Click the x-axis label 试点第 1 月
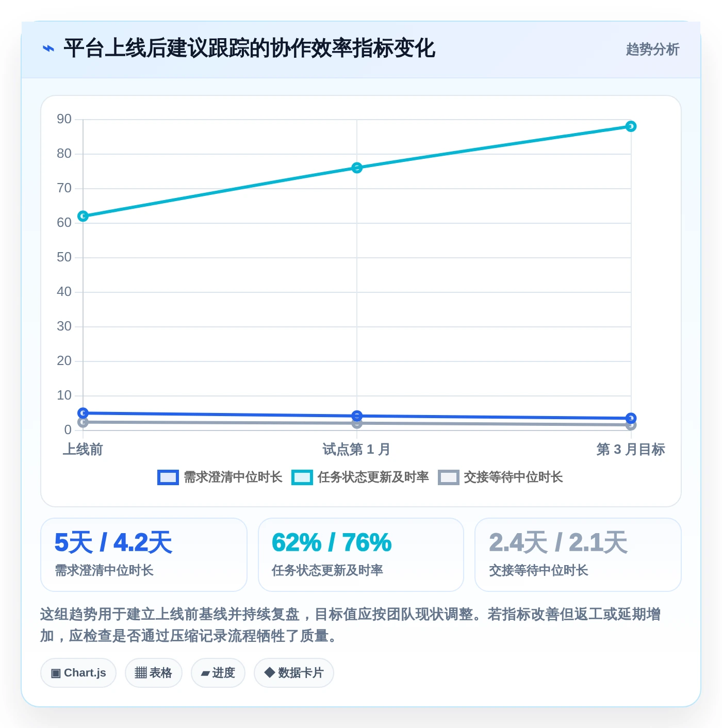 [x=356, y=450]
